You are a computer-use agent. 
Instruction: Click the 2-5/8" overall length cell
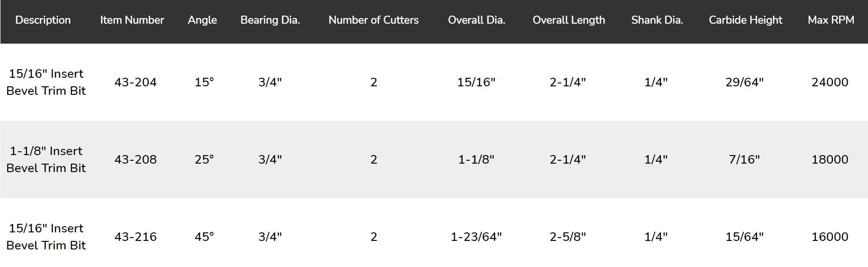(568, 237)
